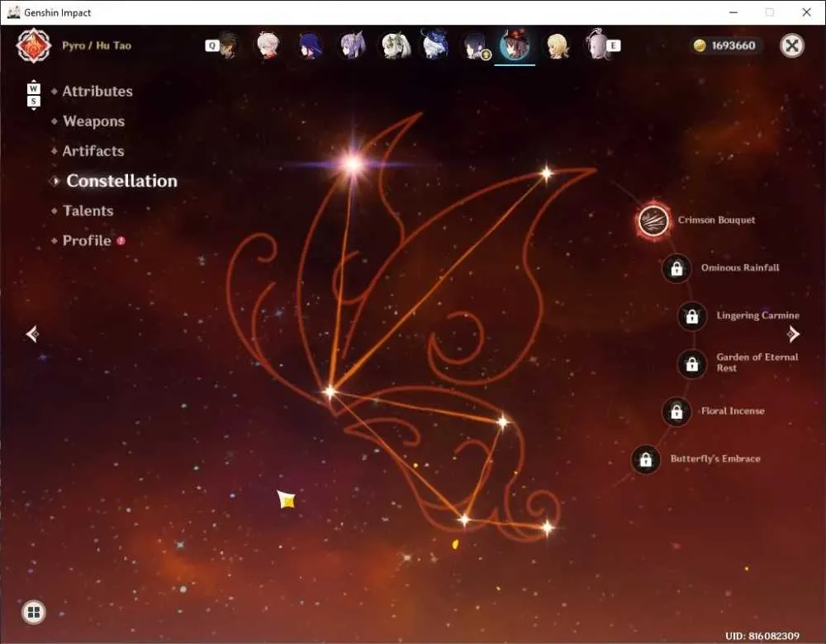
Task: Click the locked Floral Incense node
Action: pos(676,412)
